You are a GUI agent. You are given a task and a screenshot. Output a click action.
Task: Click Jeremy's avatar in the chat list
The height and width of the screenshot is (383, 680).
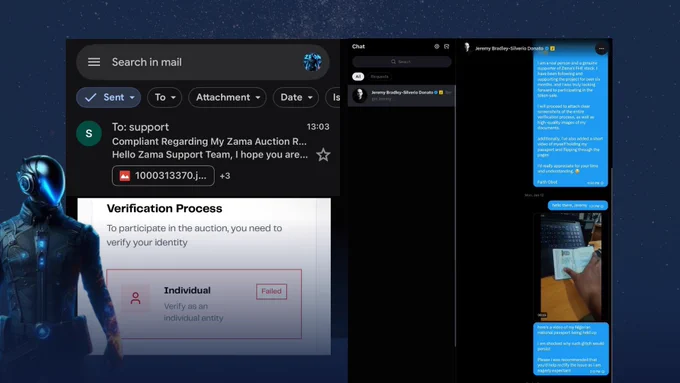pos(360,95)
